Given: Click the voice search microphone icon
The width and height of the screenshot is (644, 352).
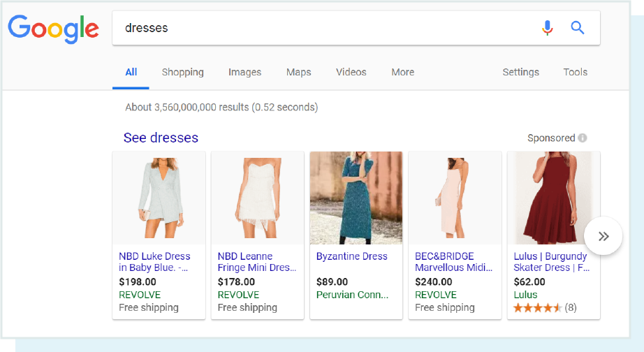Looking at the screenshot, I should click(548, 28).
